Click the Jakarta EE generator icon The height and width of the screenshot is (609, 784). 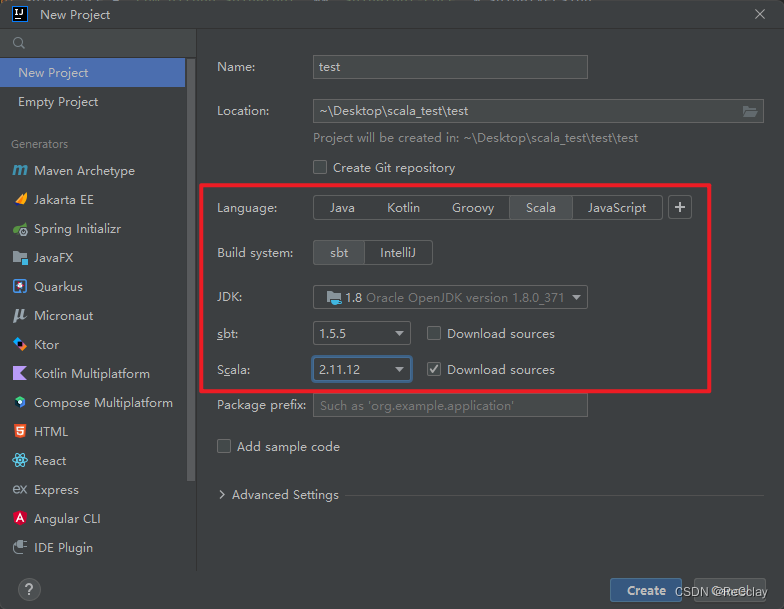pyautogui.click(x=20, y=200)
